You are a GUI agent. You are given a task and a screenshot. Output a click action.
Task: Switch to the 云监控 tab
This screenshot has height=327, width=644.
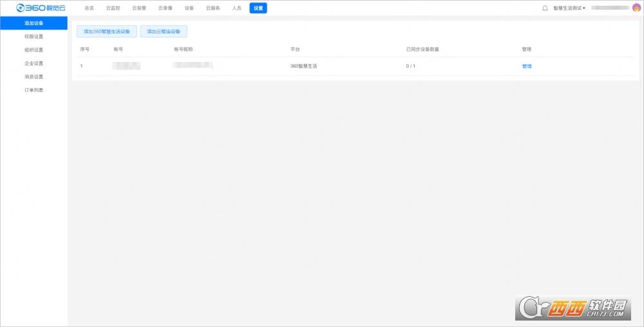pyautogui.click(x=113, y=8)
